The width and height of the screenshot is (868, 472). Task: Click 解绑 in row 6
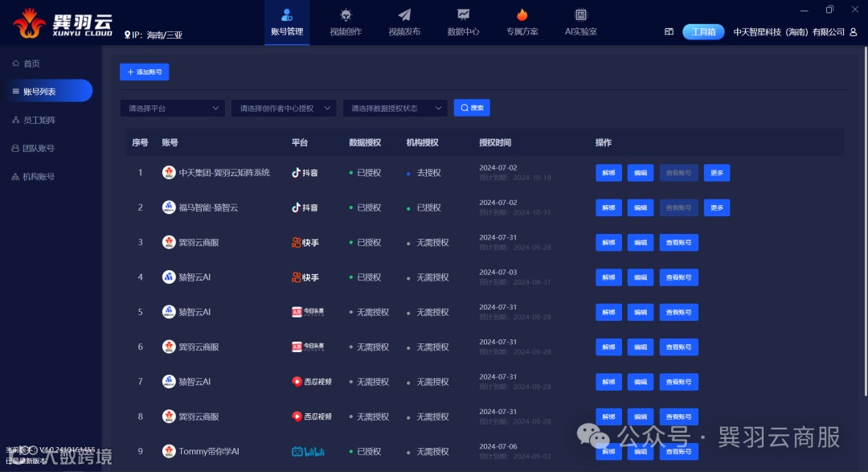608,347
